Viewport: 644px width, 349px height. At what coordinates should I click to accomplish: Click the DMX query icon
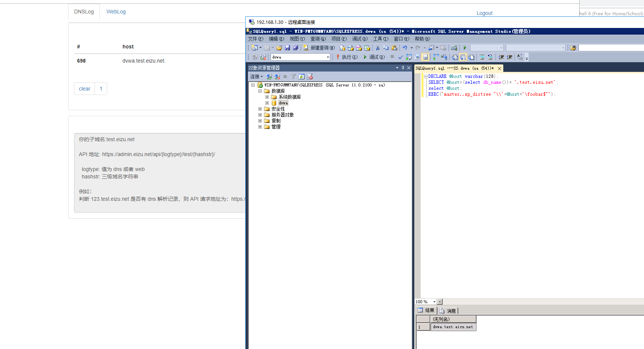(358, 48)
